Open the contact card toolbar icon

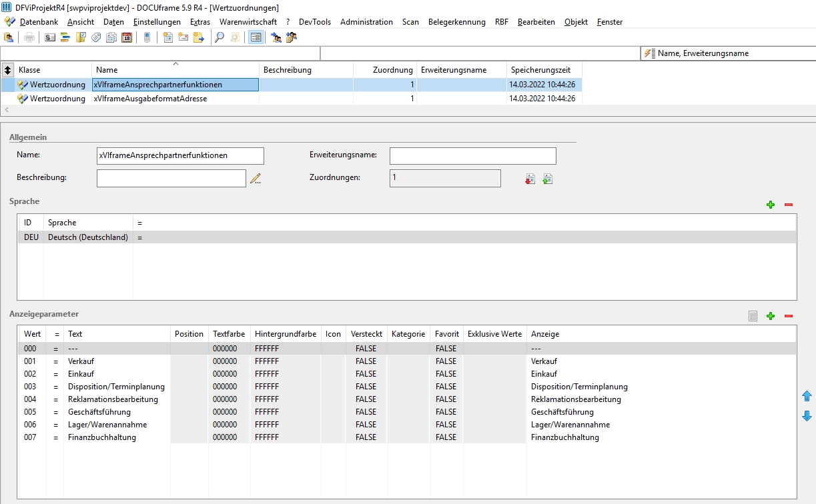click(x=50, y=37)
